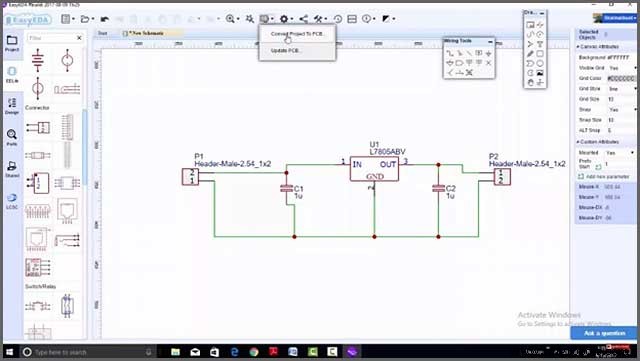The width and height of the screenshot is (640, 361).
Task: Open the zoom options dropdown arrow
Action: (x=238, y=19)
